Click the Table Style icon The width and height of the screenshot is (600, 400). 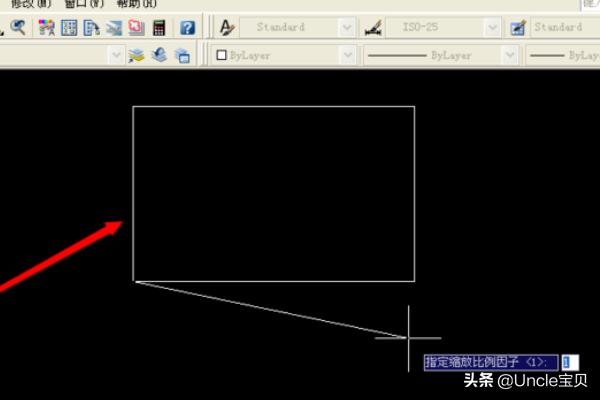click(518, 28)
